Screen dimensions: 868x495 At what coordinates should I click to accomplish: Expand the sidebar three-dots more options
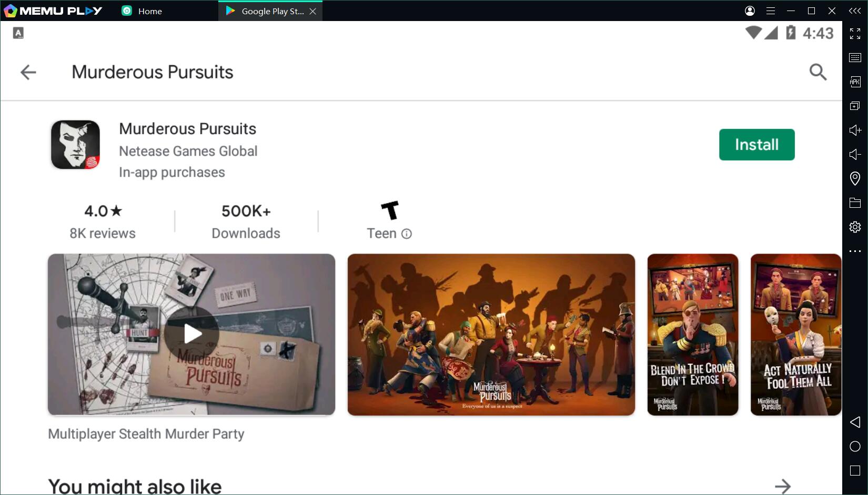pos(855,251)
